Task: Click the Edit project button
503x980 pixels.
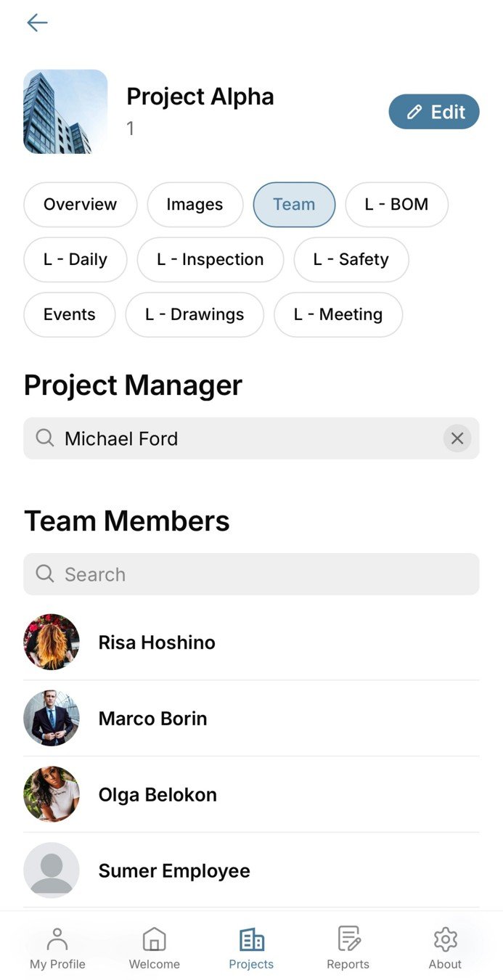Action: tap(434, 112)
